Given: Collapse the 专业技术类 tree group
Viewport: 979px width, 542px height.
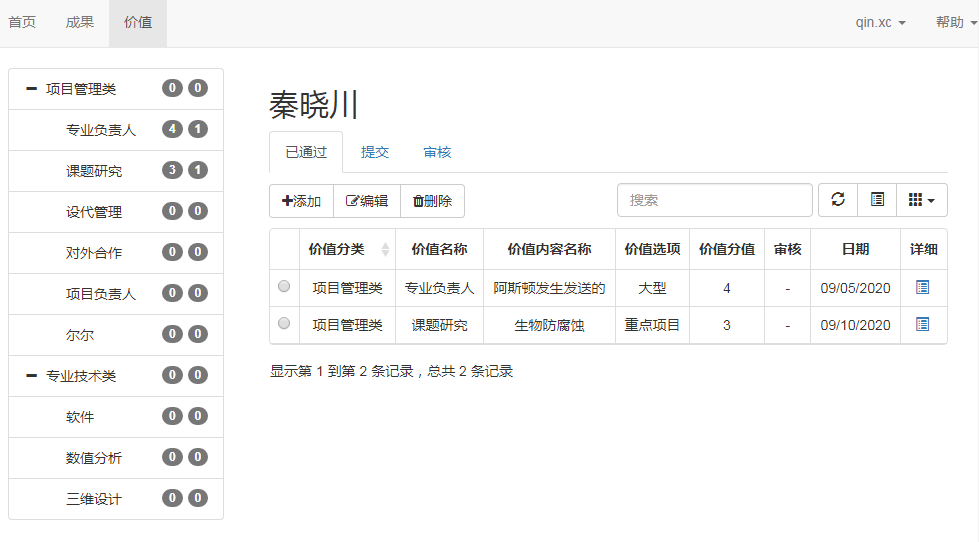Looking at the screenshot, I should (x=31, y=376).
